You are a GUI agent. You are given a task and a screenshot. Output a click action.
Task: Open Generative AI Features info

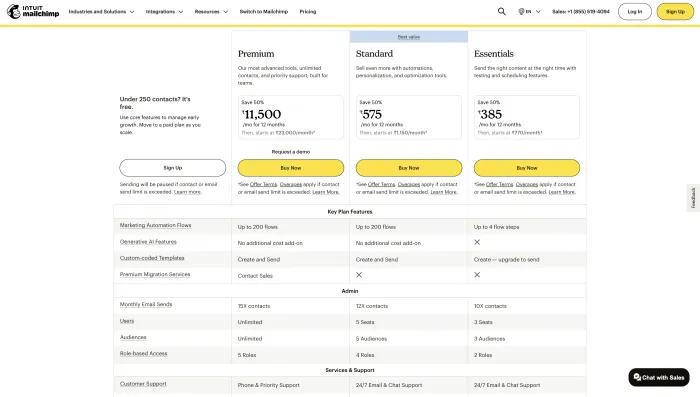pos(148,242)
